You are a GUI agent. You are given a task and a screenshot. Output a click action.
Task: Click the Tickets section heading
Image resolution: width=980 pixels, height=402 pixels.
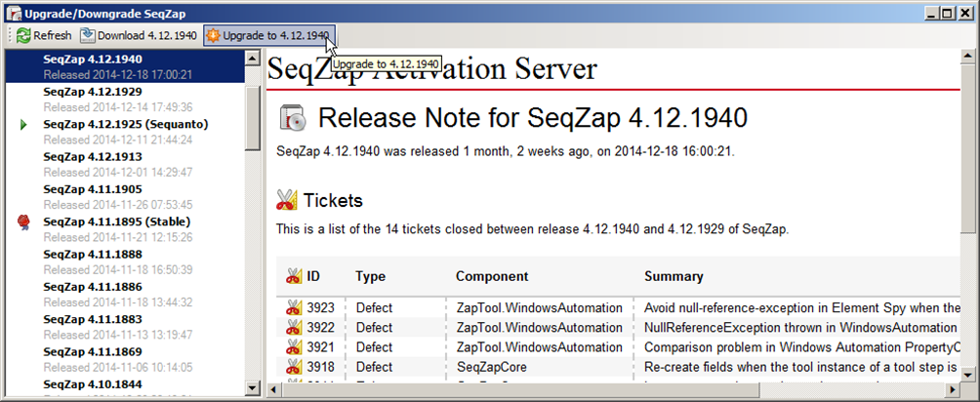point(333,201)
